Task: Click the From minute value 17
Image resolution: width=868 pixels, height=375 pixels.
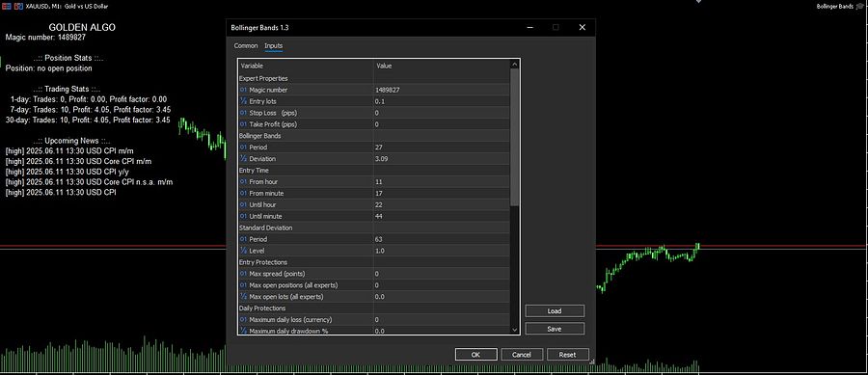Action: point(441,194)
